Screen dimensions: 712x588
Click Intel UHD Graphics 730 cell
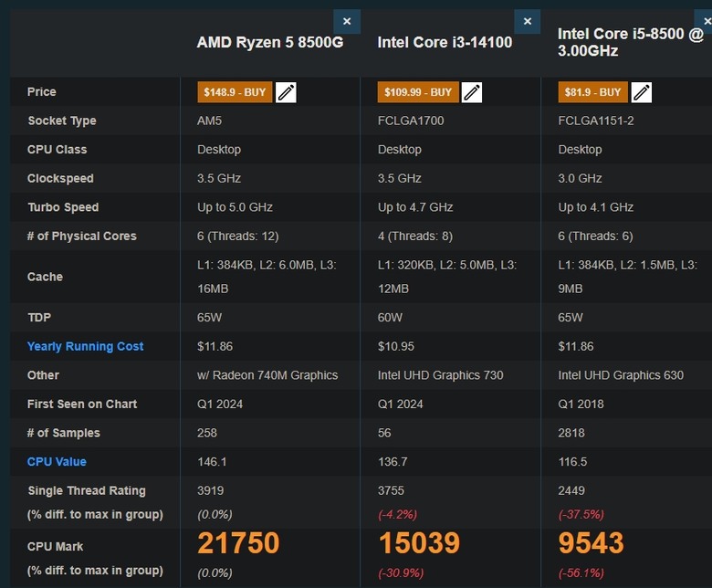coord(441,375)
